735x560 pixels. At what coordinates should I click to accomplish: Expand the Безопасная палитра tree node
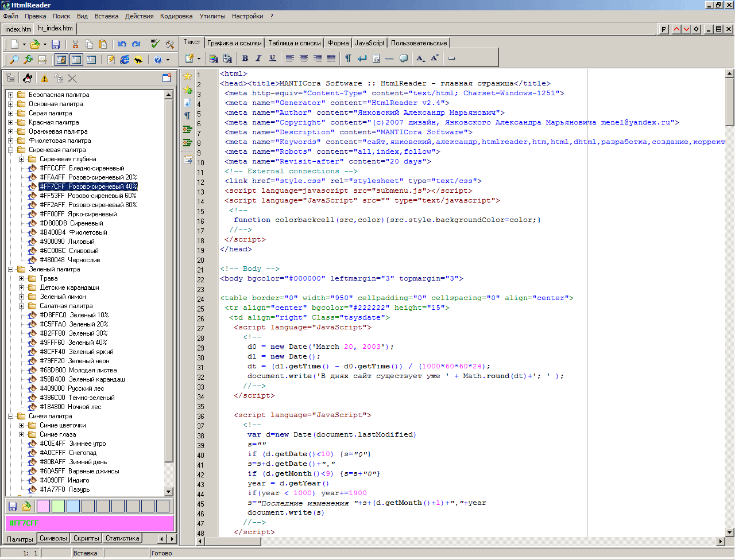[x=10, y=95]
